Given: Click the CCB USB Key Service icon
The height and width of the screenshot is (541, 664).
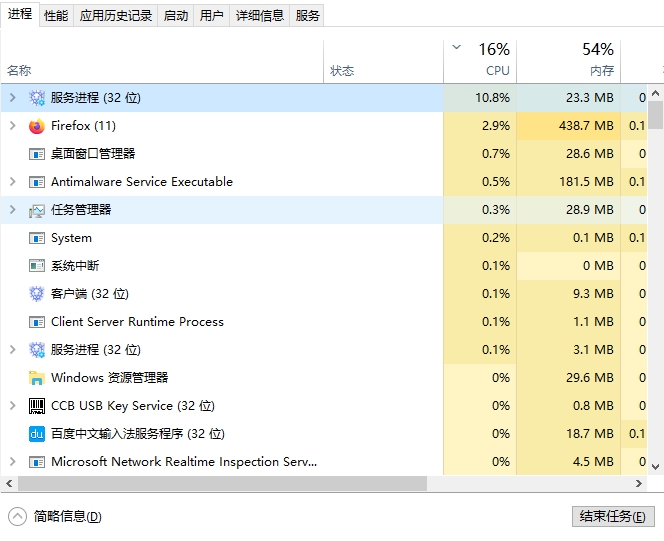Looking at the screenshot, I should coord(37,406).
